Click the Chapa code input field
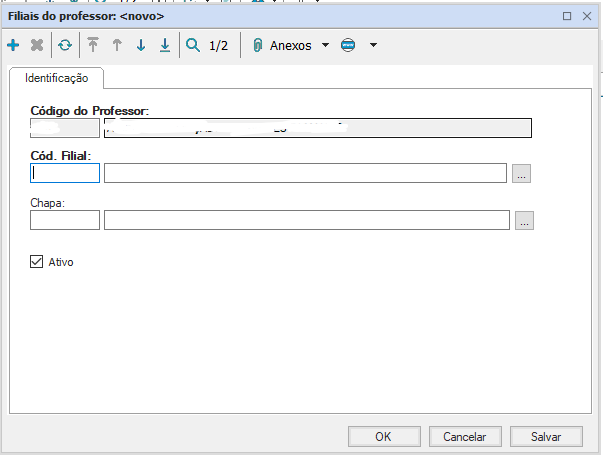The width and height of the screenshot is (603, 456). (65, 220)
